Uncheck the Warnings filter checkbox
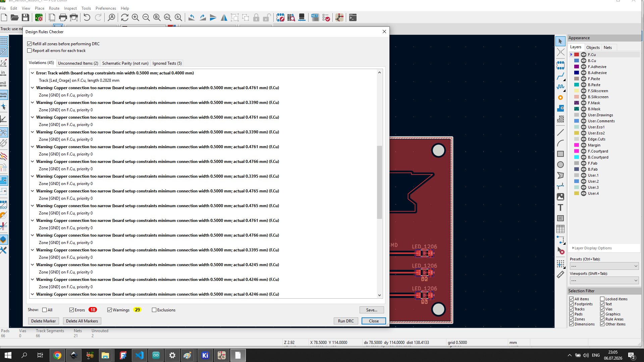644x362 pixels. click(109, 310)
